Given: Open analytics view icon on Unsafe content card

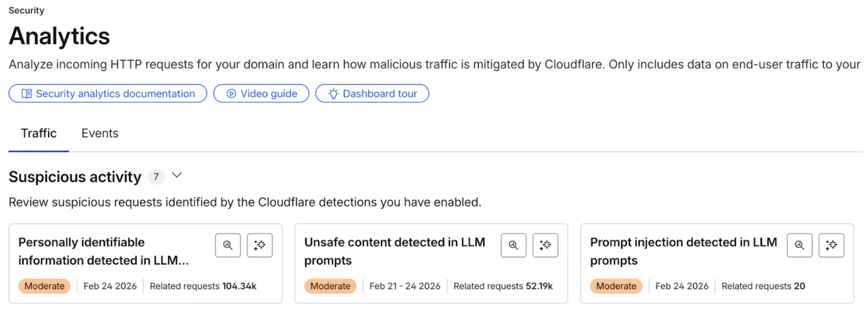Looking at the screenshot, I should click(x=513, y=245).
